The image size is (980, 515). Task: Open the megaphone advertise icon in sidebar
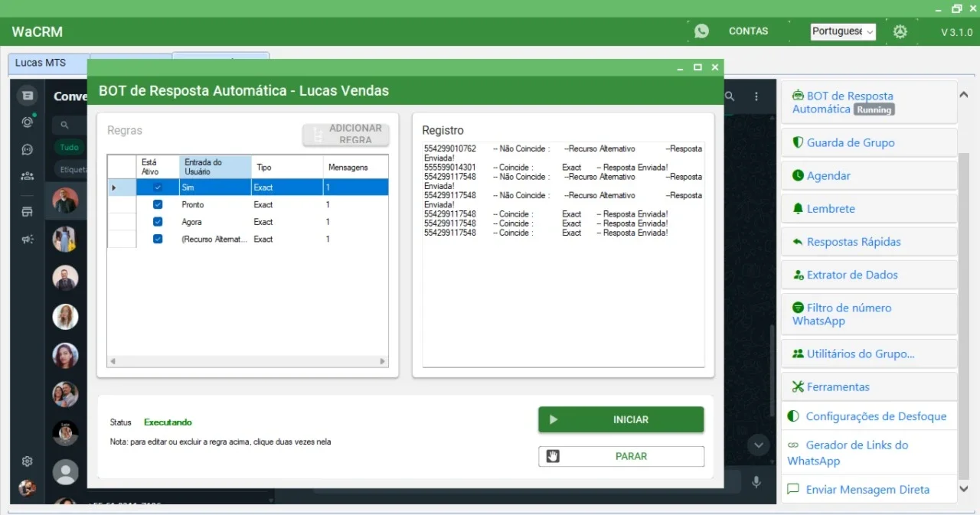tap(28, 240)
